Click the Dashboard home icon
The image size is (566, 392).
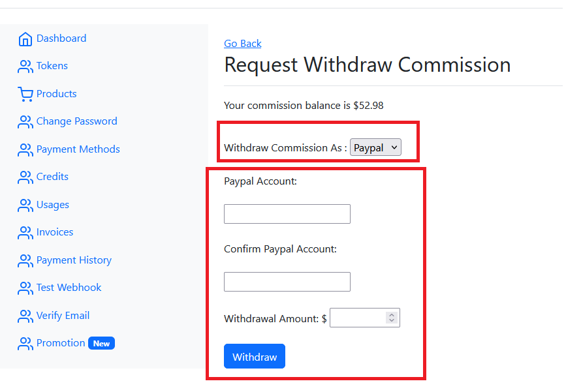tap(25, 39)
